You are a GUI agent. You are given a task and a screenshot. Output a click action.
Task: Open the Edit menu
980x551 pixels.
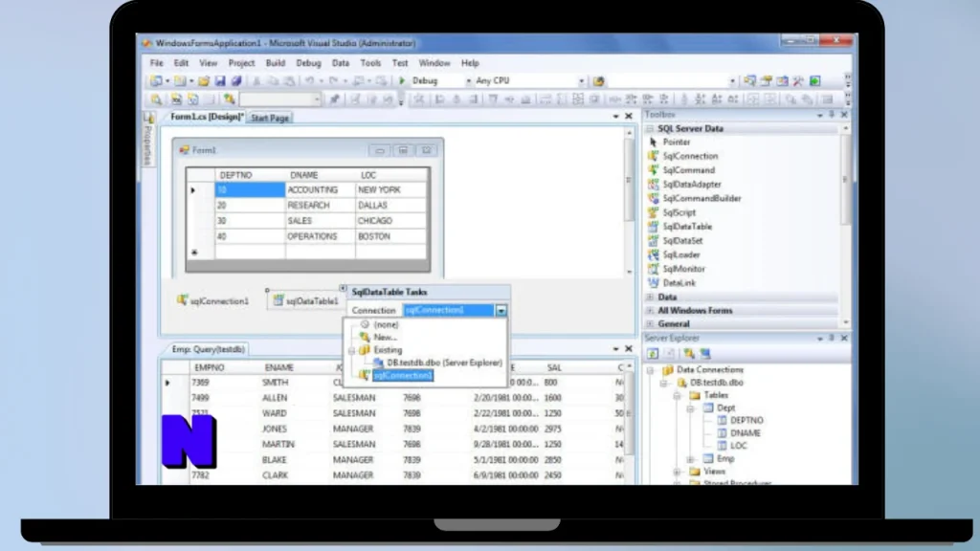181,63
